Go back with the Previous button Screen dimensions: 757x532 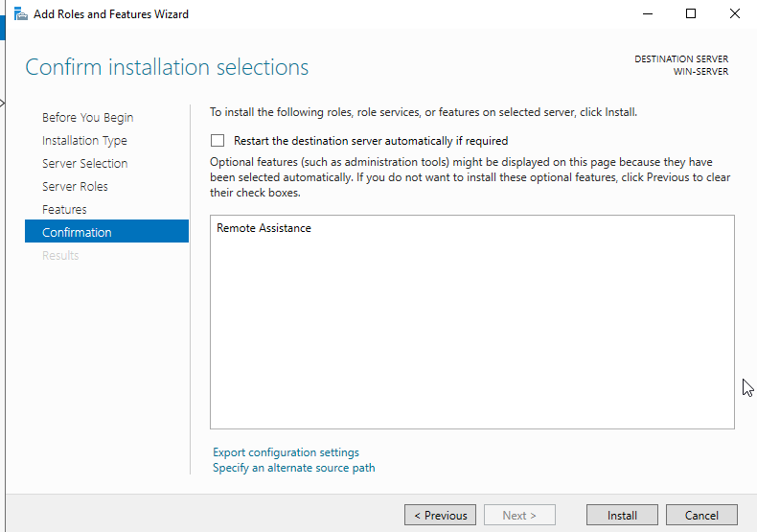440,515
